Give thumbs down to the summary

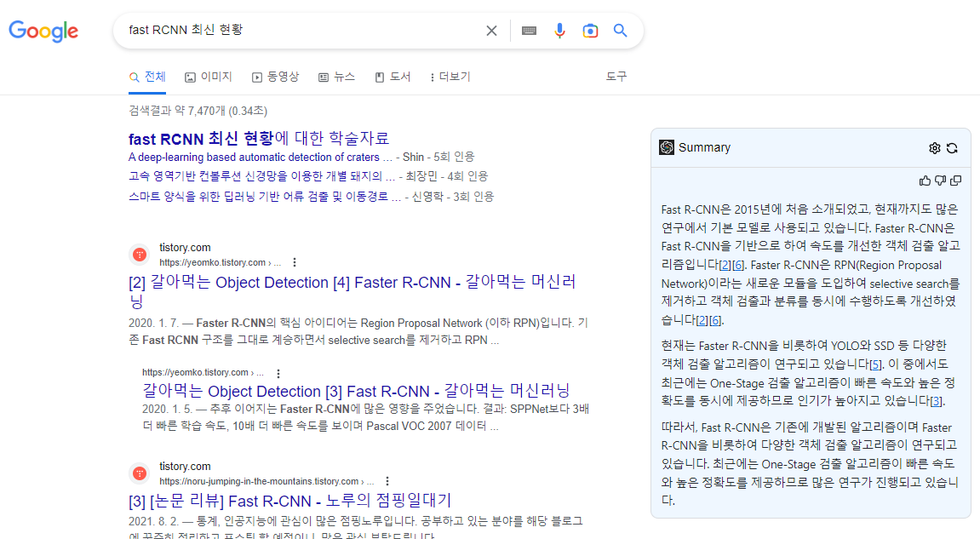tap(941, 181)
